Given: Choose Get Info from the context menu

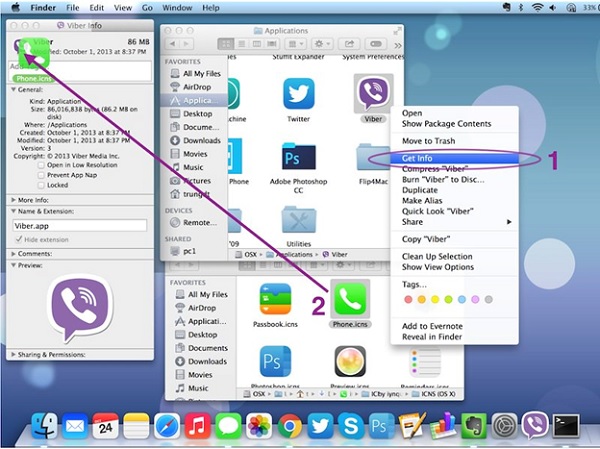Looking at the screenshot, I should [420, 157].
